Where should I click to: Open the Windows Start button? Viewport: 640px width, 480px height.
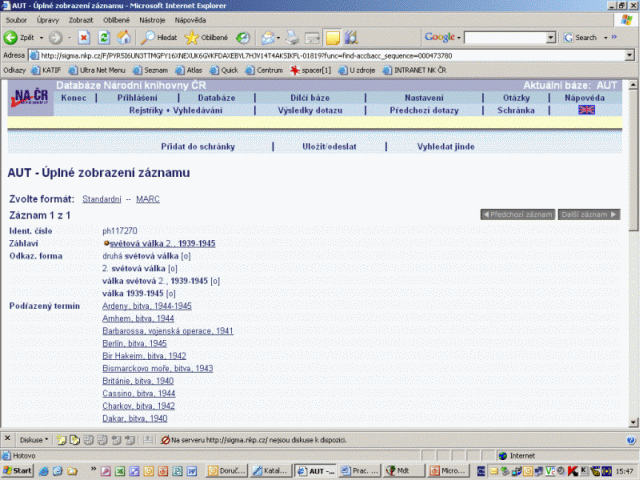pyautogui.click(x=18, y=471)
